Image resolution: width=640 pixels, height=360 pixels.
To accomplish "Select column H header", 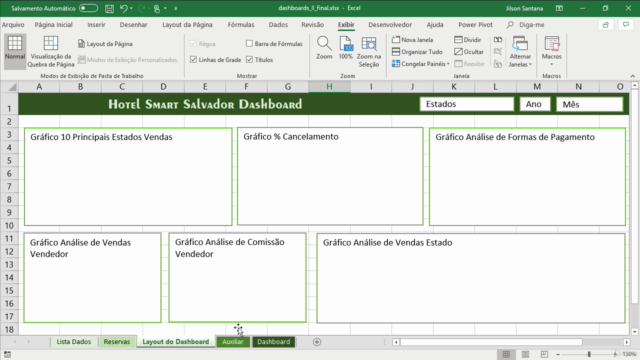I will click(x=329, y=87).
